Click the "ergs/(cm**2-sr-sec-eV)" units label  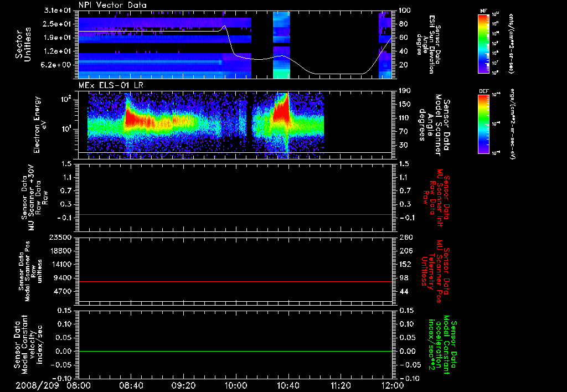tap(512, 123)
